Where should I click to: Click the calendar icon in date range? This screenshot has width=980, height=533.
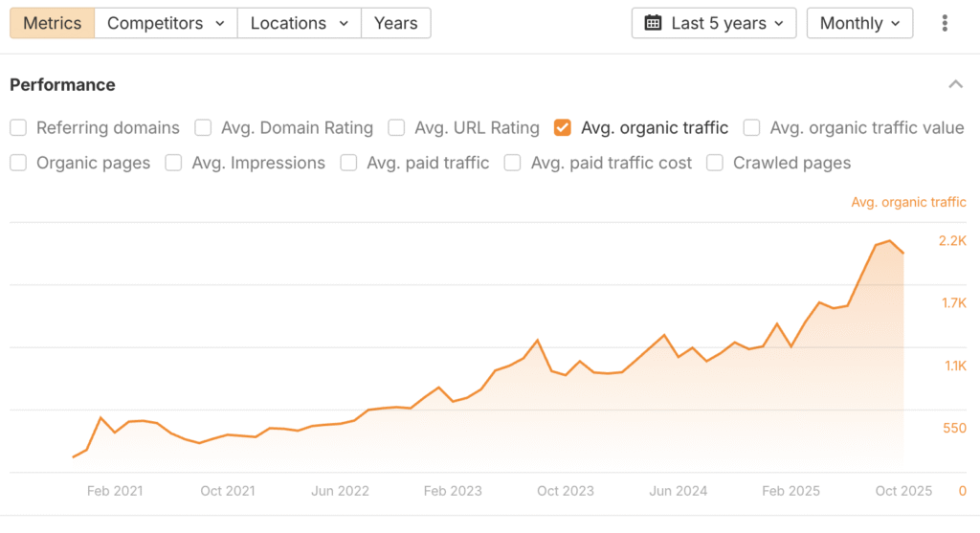click(x=653, y=23)
